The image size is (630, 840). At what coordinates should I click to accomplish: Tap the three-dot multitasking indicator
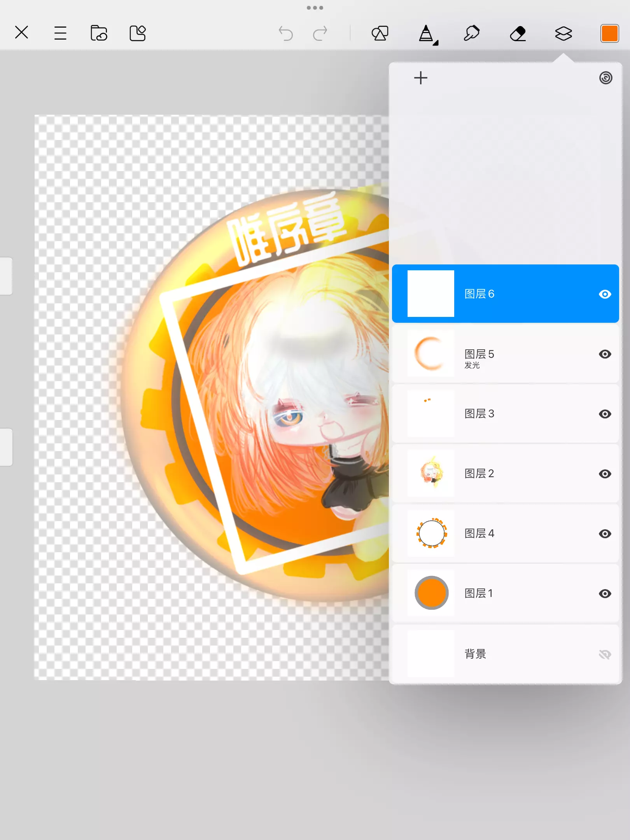tap(315, 8)
